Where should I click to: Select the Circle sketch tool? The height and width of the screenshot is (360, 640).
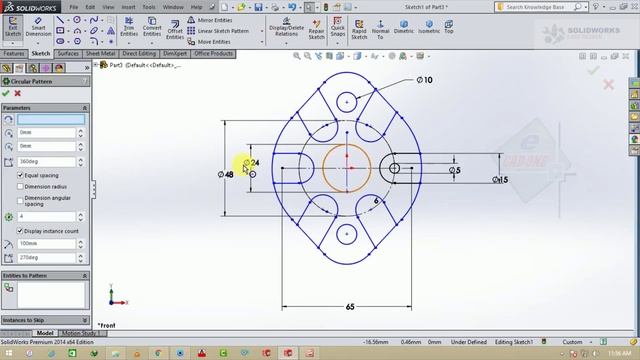click(x=77, y=20)
